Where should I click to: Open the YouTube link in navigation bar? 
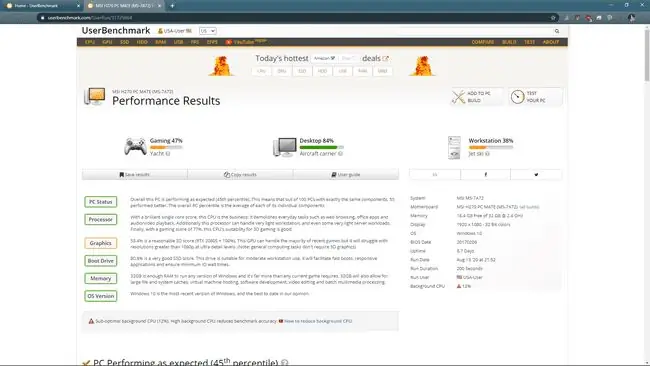[x=246, y=42]
